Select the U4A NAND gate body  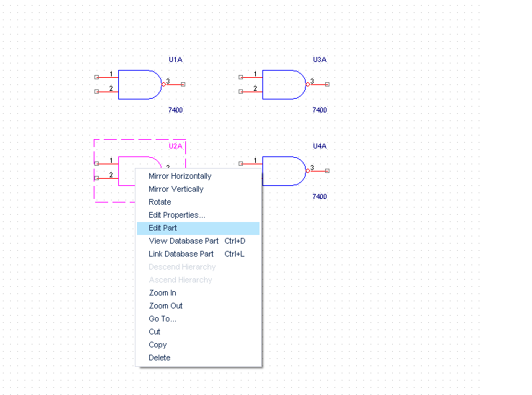284,171
